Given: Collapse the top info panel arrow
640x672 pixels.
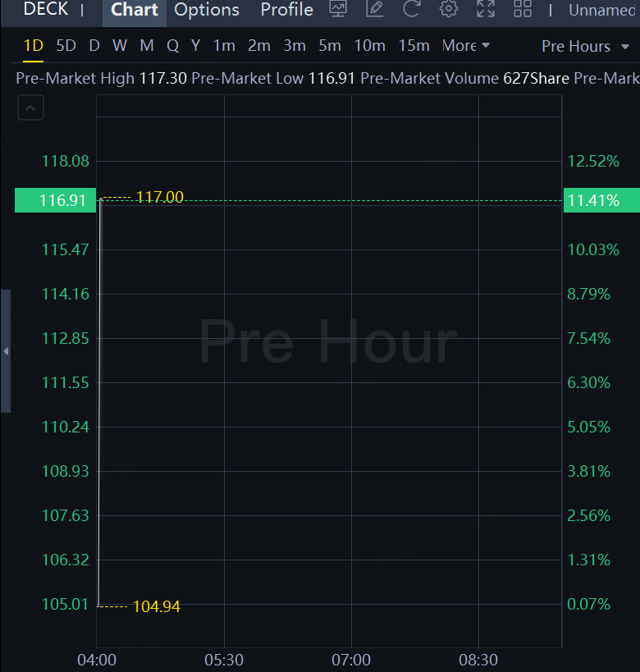Looking at the screenshot, I should tap(30, 107).
